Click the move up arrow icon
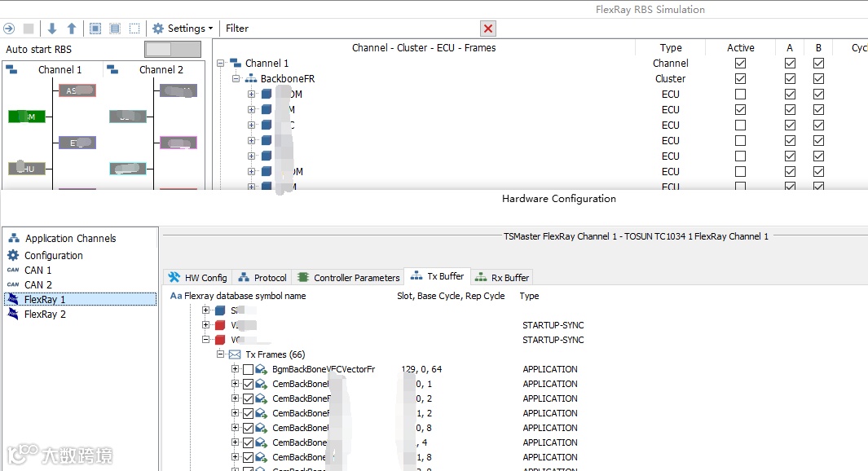 72,29
